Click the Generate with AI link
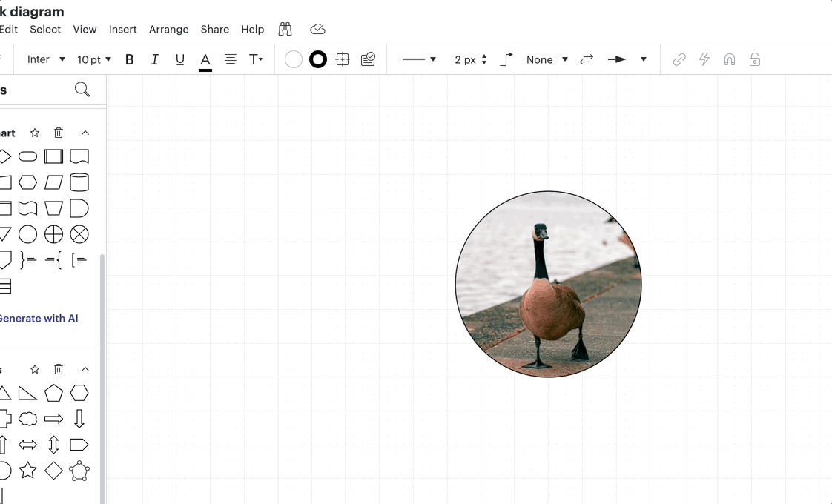 (x=39, y=318)
